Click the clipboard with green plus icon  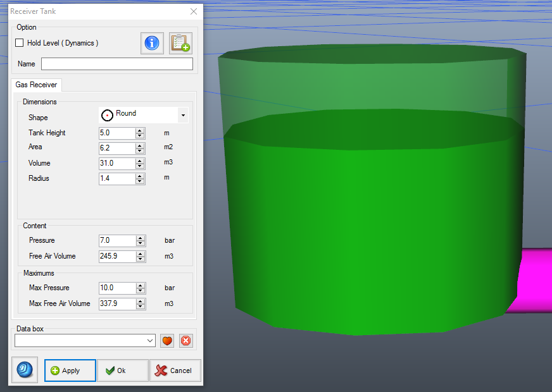pyautogui.click(x=180, y=43)
